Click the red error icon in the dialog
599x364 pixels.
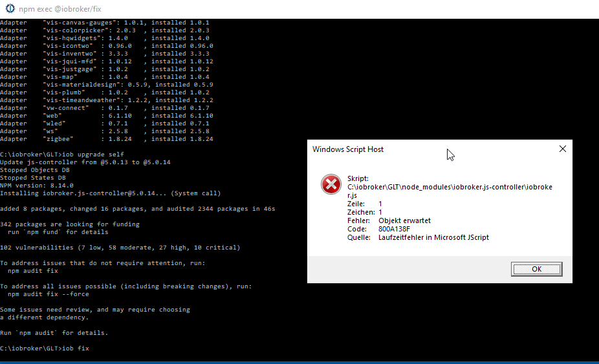pyautogui.click(x=331, y=184)
